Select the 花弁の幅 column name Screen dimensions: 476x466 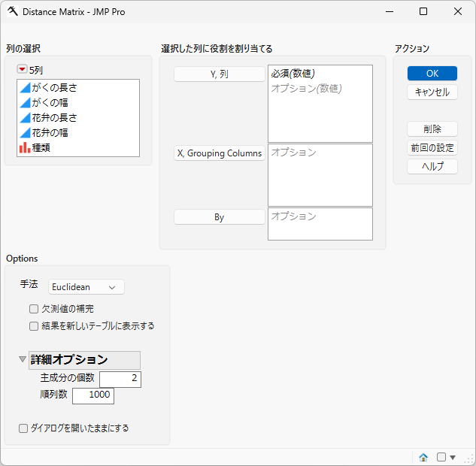(x=50, y=132)
